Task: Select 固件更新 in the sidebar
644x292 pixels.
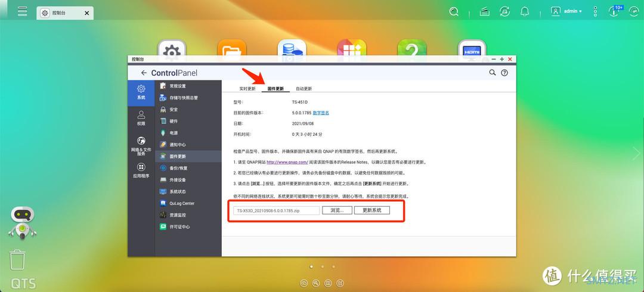Action: coord(188,157)
